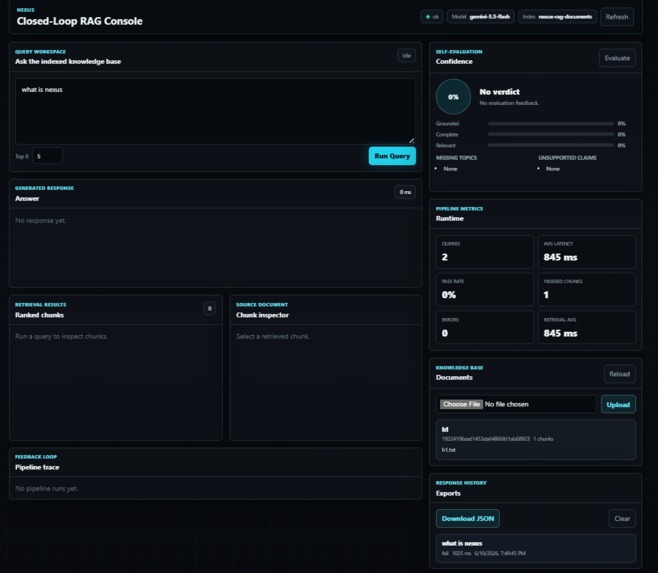Click the Pass Rate 0% card
Screen dimensions: 658x573
click(x=485, y=290)
